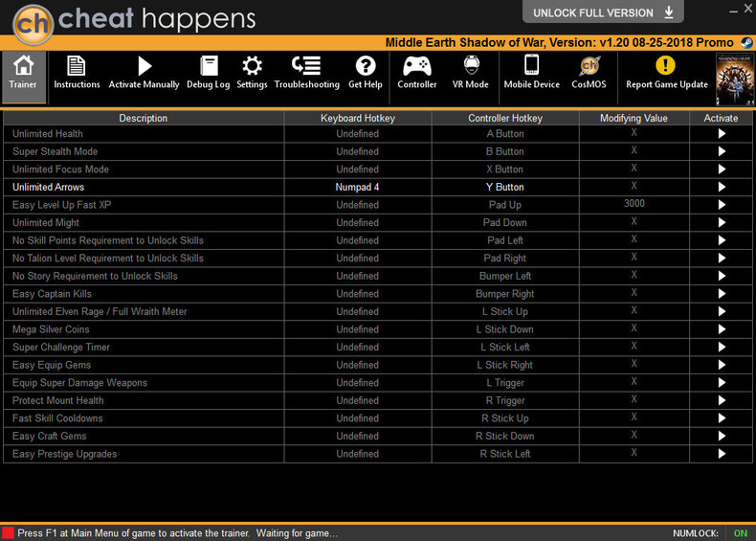Image resolution: width=756 pixels, height=541 pixels.
Task: Click the Description column header
Action: (144, 118)
